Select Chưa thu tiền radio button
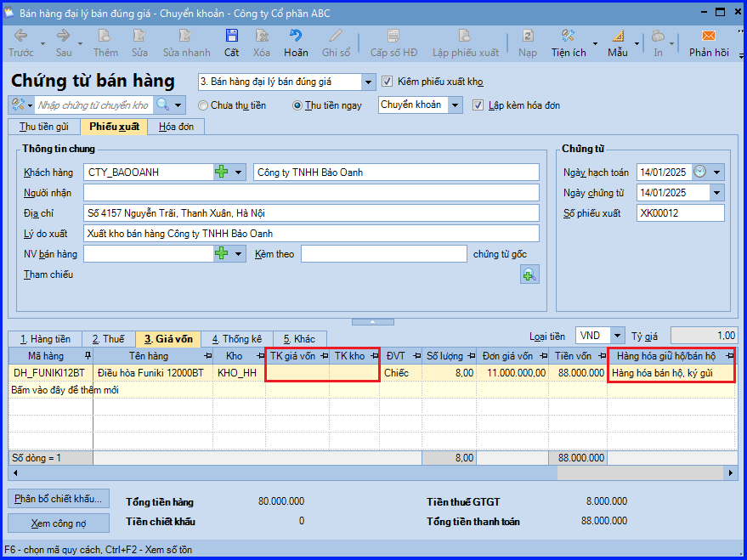This screenshot has height=560, width=747. [x=203, y=105]
